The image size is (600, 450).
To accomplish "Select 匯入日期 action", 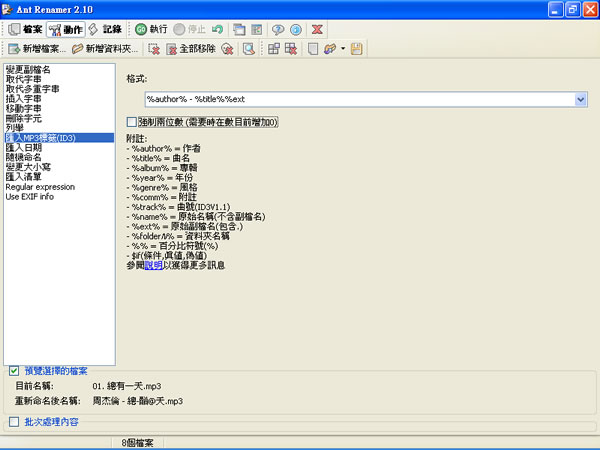I will point(23,147).
